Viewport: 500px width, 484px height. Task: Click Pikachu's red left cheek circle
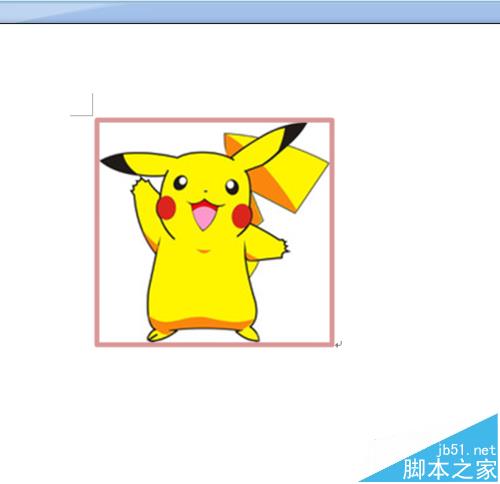[166, 207]
